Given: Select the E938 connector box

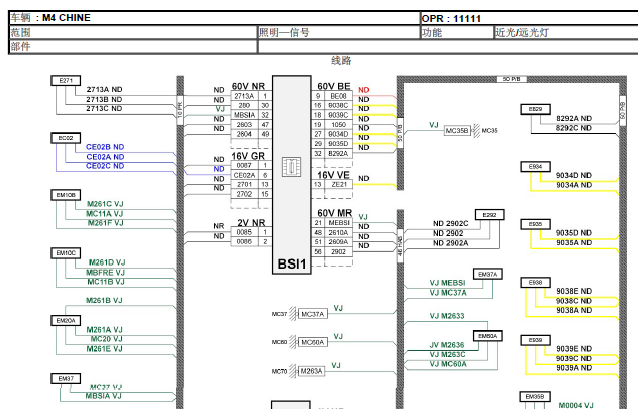Looking at the screenshot, I should click(535, 282).
